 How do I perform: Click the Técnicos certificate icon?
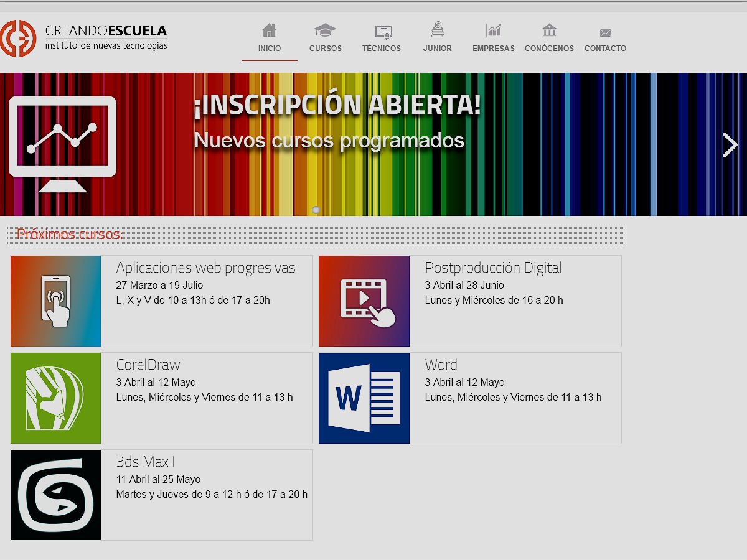click(383, 31)
